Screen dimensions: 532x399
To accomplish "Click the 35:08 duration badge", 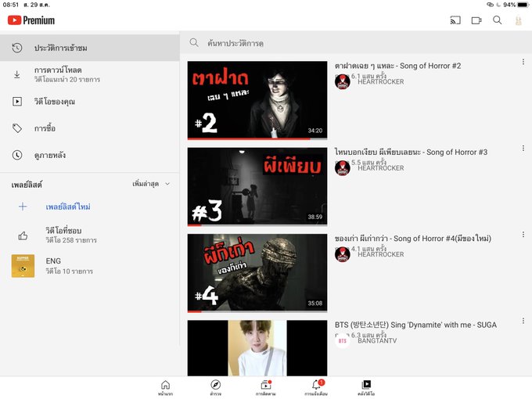I will (315, 304).
